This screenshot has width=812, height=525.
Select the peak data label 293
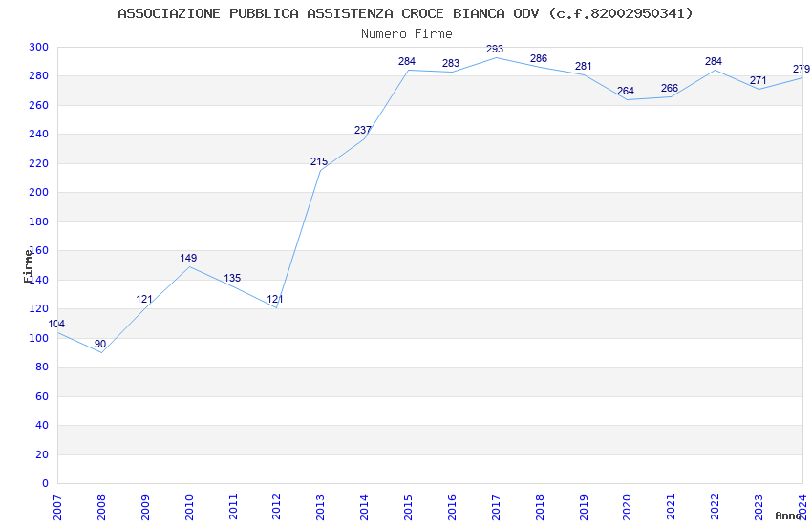click(x=495, y=49)
